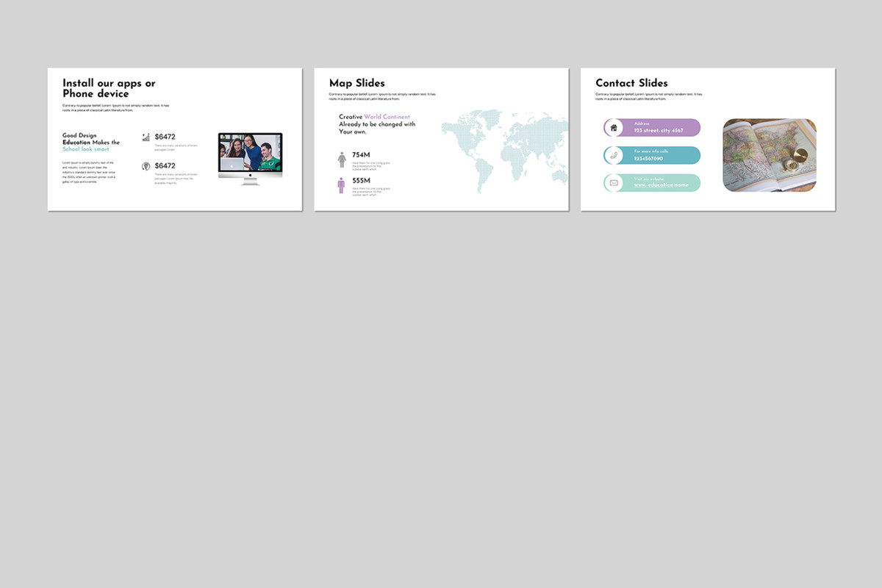Click the Apple logo on the iMac stand

click(251, 175)
